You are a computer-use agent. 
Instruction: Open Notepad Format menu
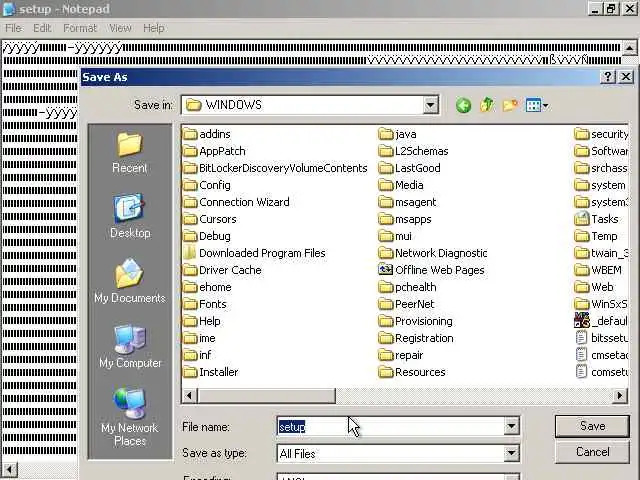tap(80, 28)
